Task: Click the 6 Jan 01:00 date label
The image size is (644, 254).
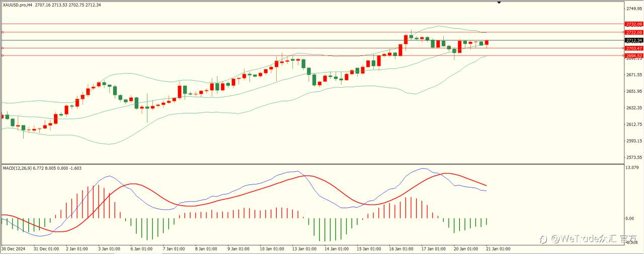Action: point(141,249)
